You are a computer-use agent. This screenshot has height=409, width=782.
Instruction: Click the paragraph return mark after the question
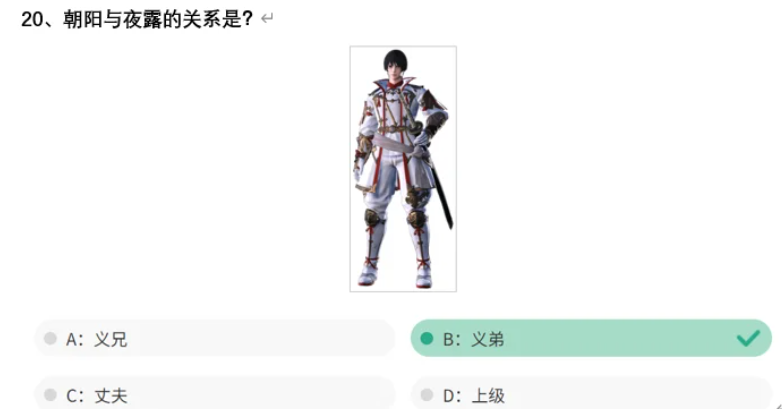pos(267,19)
